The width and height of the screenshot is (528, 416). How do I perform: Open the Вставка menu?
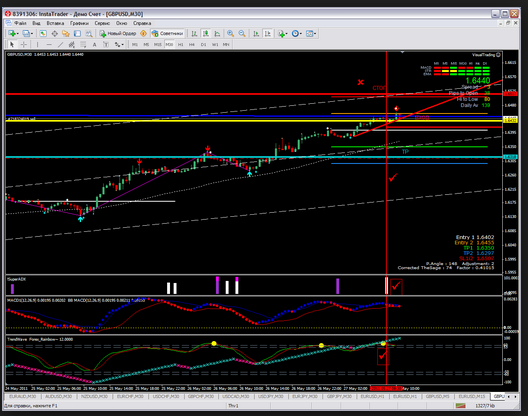[x=55, y=23]
